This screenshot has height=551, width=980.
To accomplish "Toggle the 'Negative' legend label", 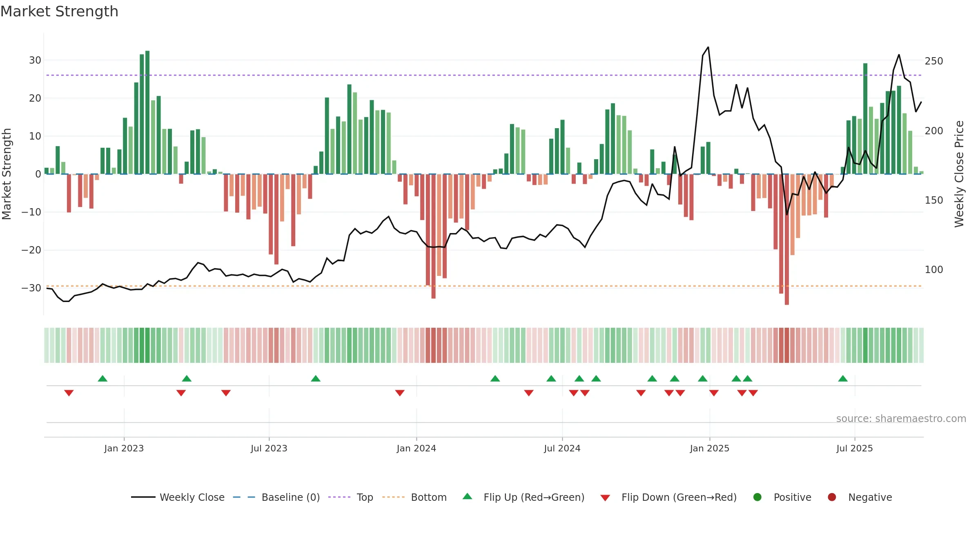I will tap(870, 498).
